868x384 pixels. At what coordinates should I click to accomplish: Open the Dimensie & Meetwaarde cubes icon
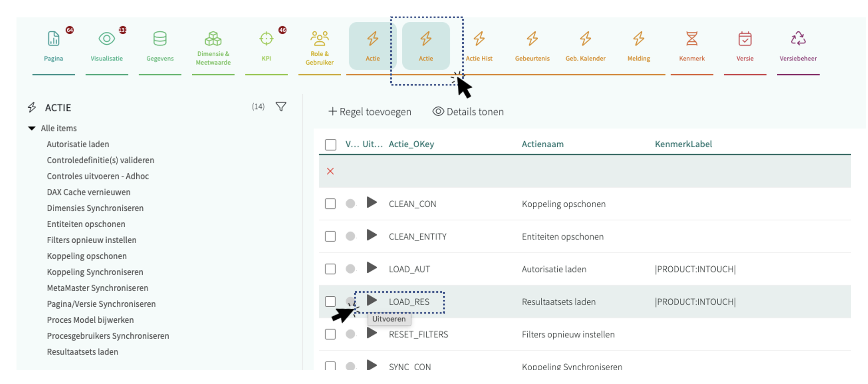[213, 39]
